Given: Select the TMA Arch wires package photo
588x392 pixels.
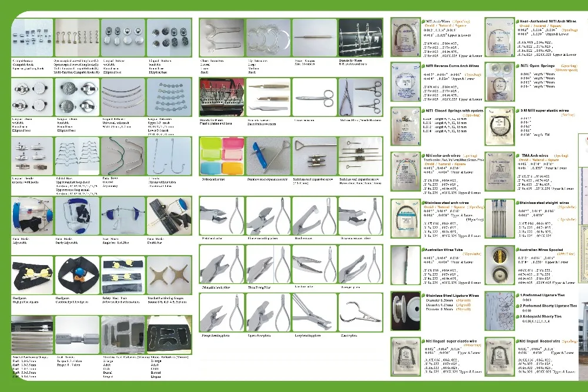Looking at the screenshot, I should coord(499,172).
